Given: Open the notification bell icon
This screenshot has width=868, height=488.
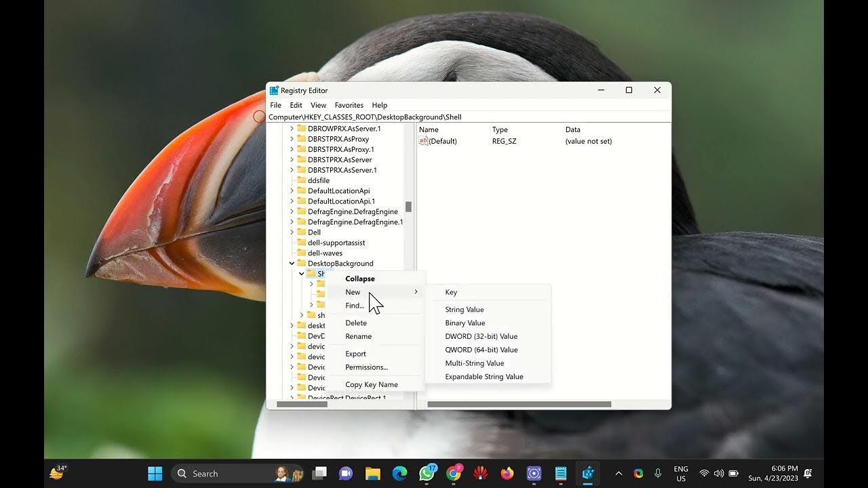Looking at the screenshot, I should click(808, 473).
